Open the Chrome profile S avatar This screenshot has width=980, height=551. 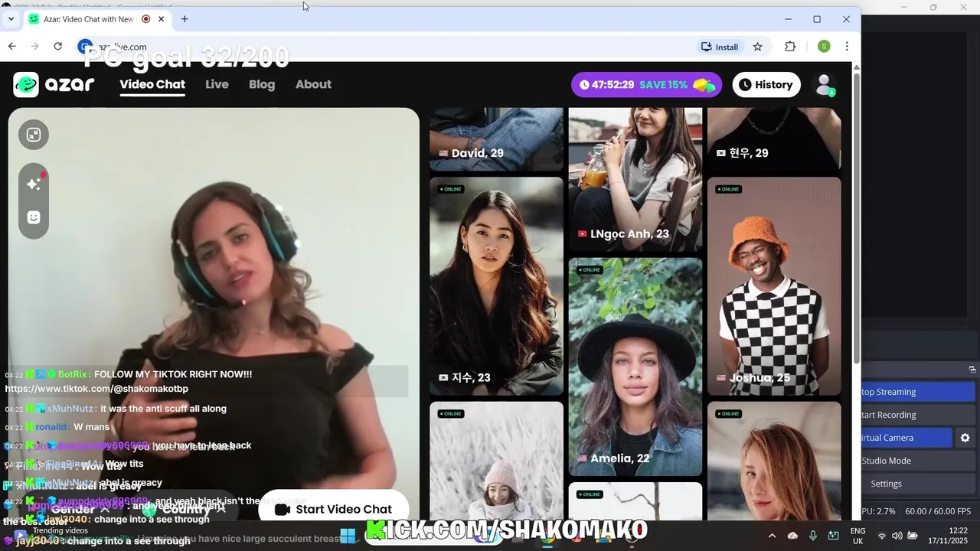click(x=824, y=47)
